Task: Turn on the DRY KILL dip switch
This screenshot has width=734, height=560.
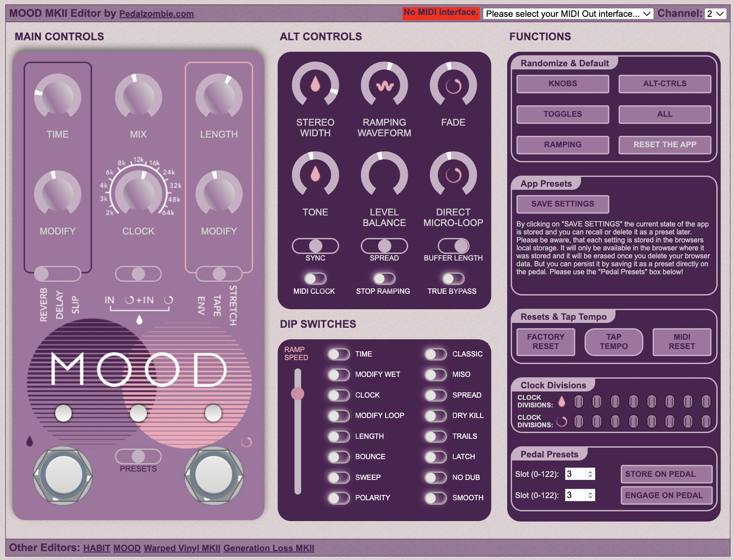Action: pos(436,416)
